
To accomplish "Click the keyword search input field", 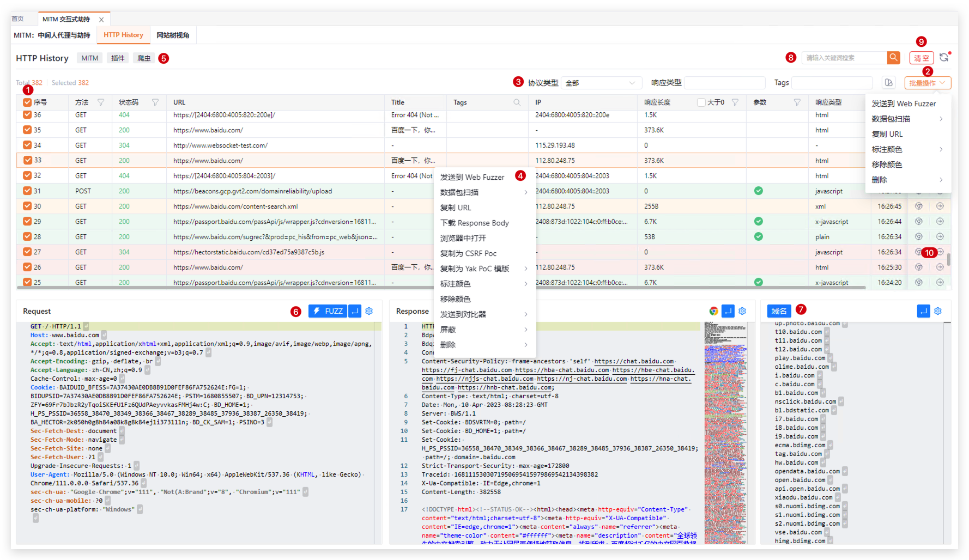I will click(x=844, y=58).
